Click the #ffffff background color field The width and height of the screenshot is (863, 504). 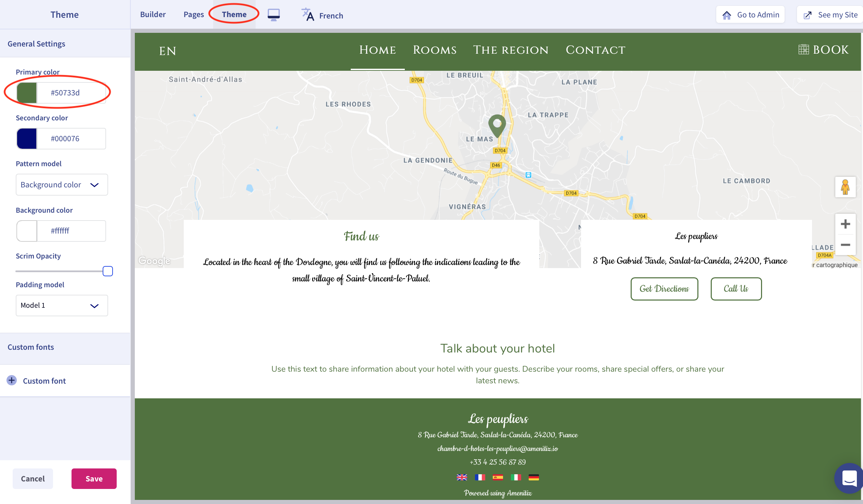tap(71, 231)
